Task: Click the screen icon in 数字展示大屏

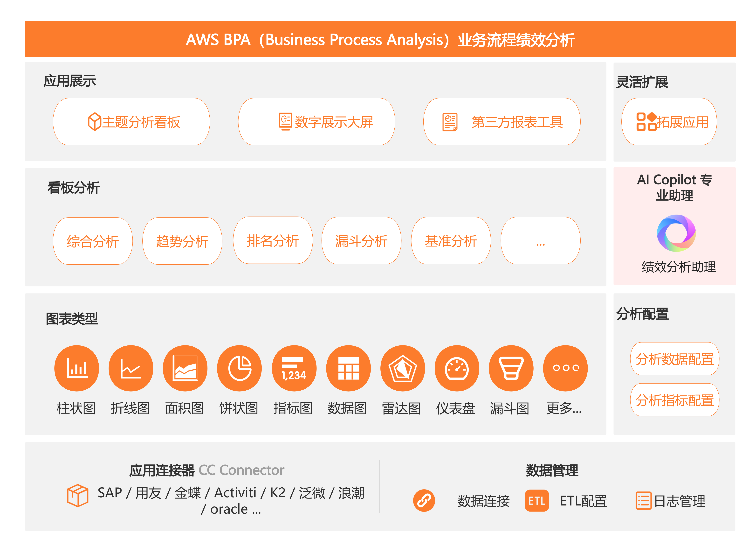Action: pos(285,122)
